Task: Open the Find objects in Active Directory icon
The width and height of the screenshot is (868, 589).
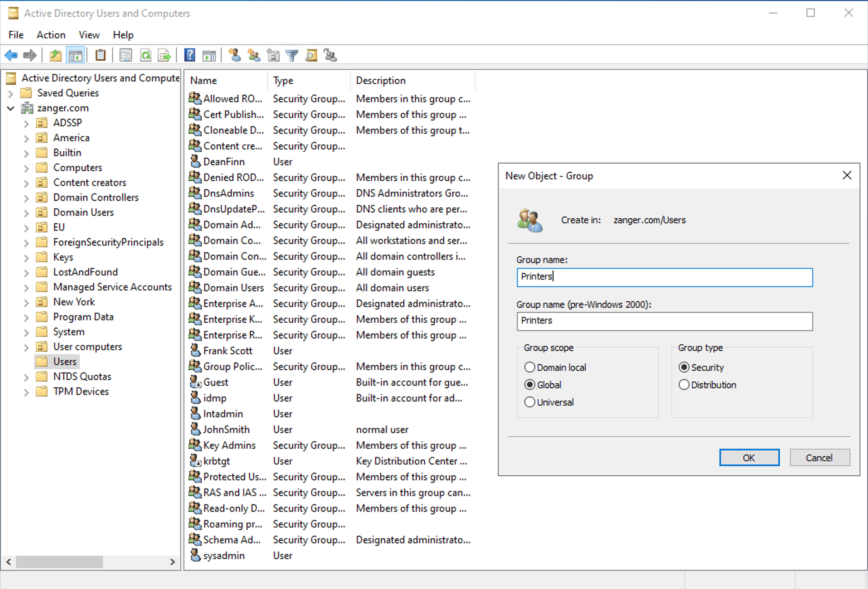Action: pos(311,55)
